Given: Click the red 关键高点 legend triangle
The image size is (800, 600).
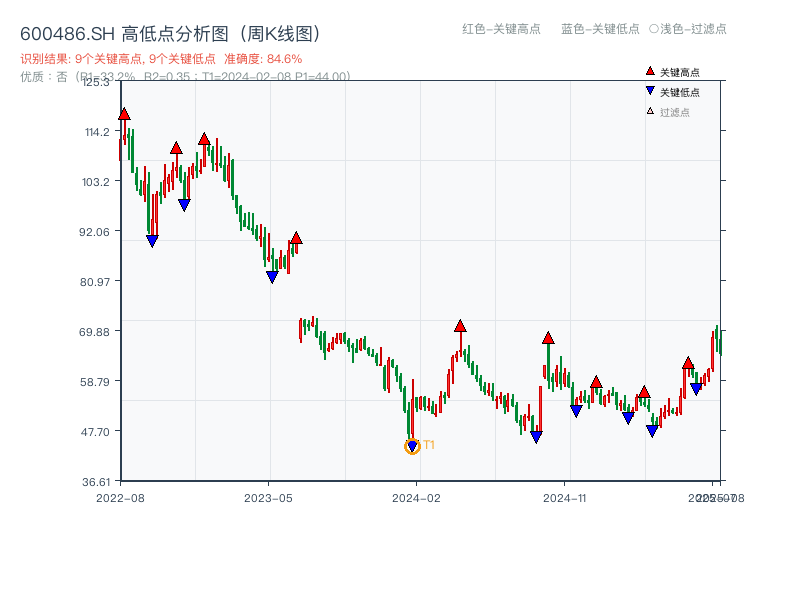Looking at the screenshot, I should point(650,72).
